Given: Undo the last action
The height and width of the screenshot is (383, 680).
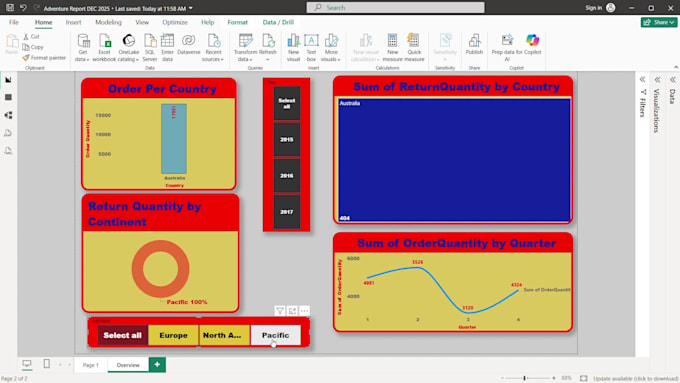Looking at the screenshot, I should [23, 7].
